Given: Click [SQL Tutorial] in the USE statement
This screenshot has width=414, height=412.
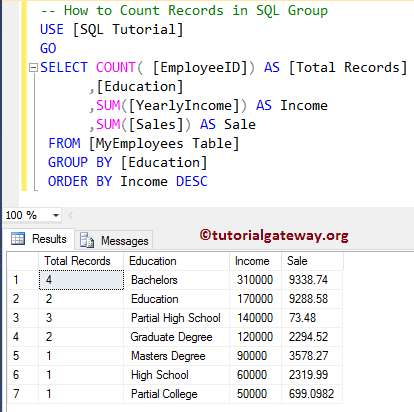Looking at the screenshot, I should (x=128, y=30).
